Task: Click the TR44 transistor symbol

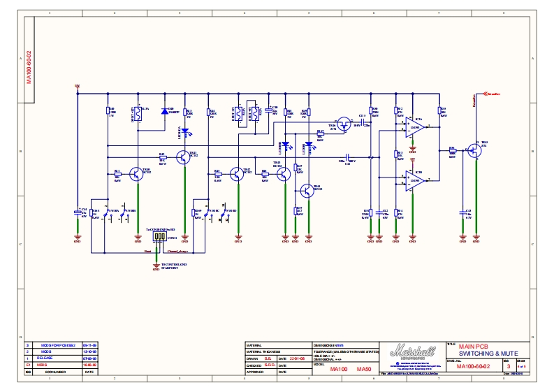Action: [306, 190]
